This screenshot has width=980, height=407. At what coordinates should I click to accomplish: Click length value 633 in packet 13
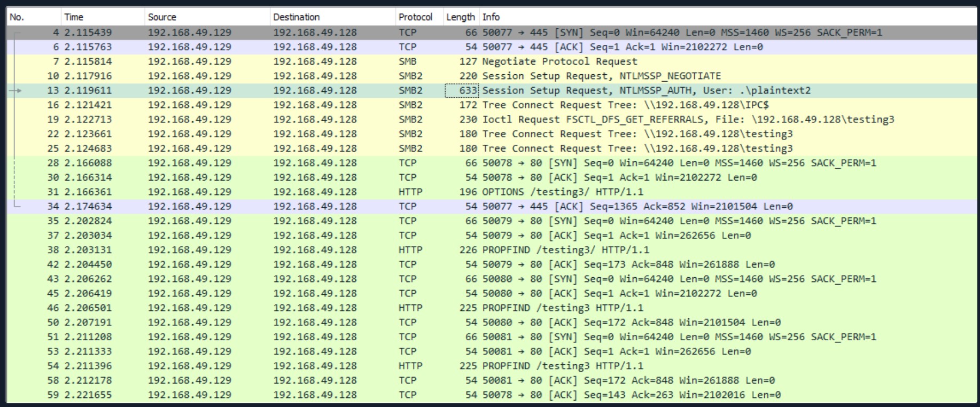tap(468, 90)
